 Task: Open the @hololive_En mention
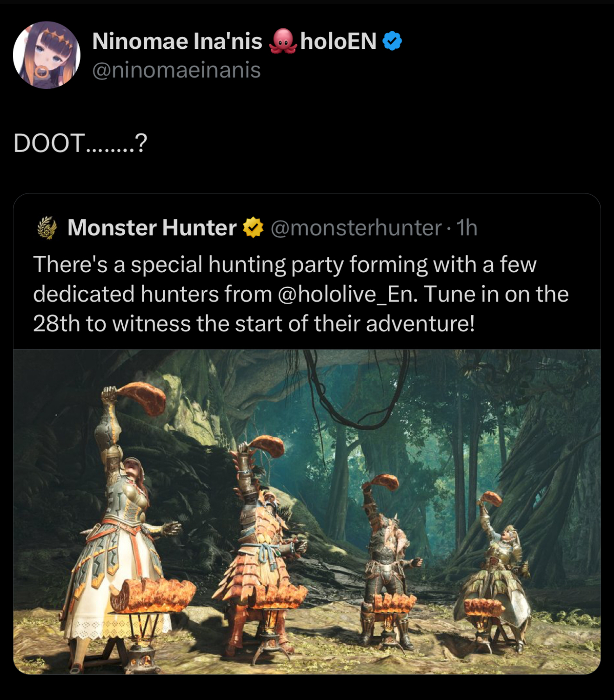click(x=347, y=294)
